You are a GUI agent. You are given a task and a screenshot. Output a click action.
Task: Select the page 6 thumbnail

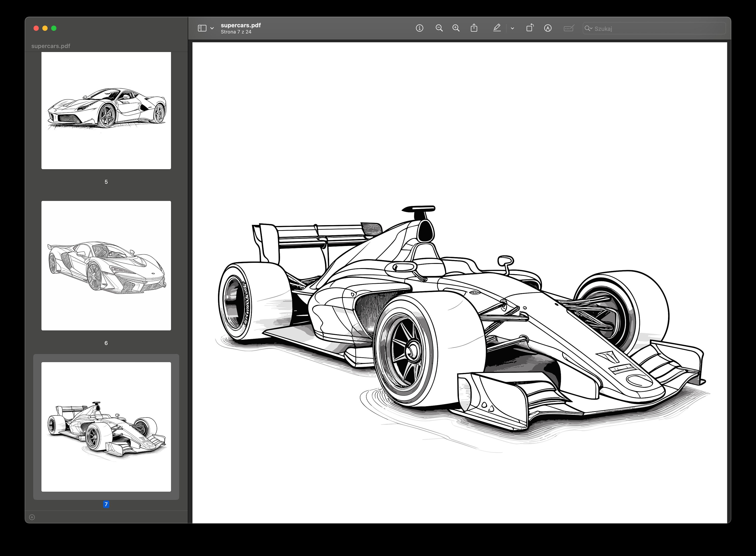click(x=106, y=266)
